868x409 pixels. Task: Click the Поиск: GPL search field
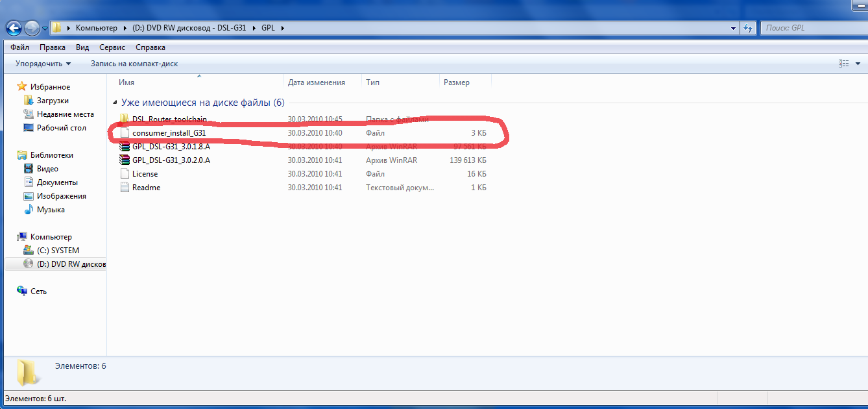pos(811,28)
